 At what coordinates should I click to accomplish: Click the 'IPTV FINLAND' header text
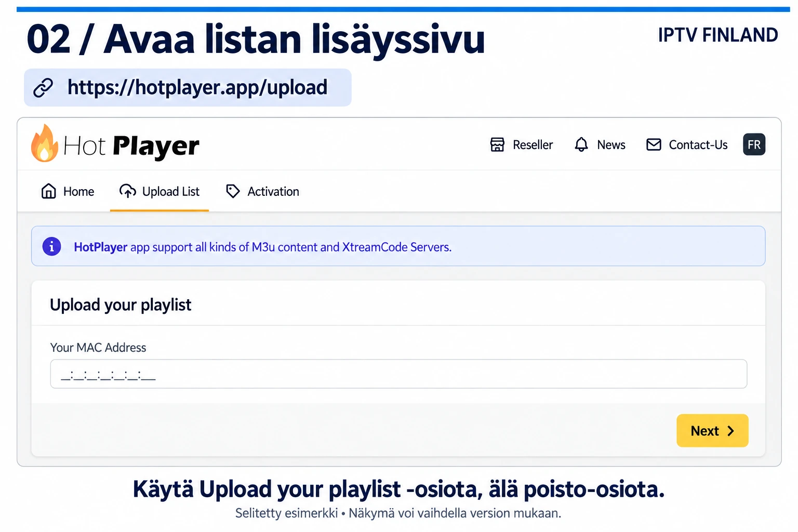click(718, 35)
